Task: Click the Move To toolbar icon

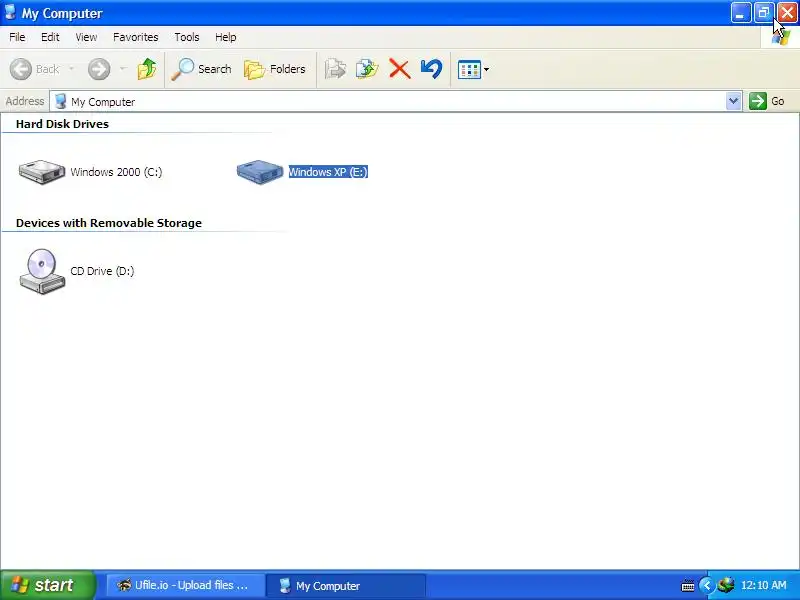Action: pos(335,69)
